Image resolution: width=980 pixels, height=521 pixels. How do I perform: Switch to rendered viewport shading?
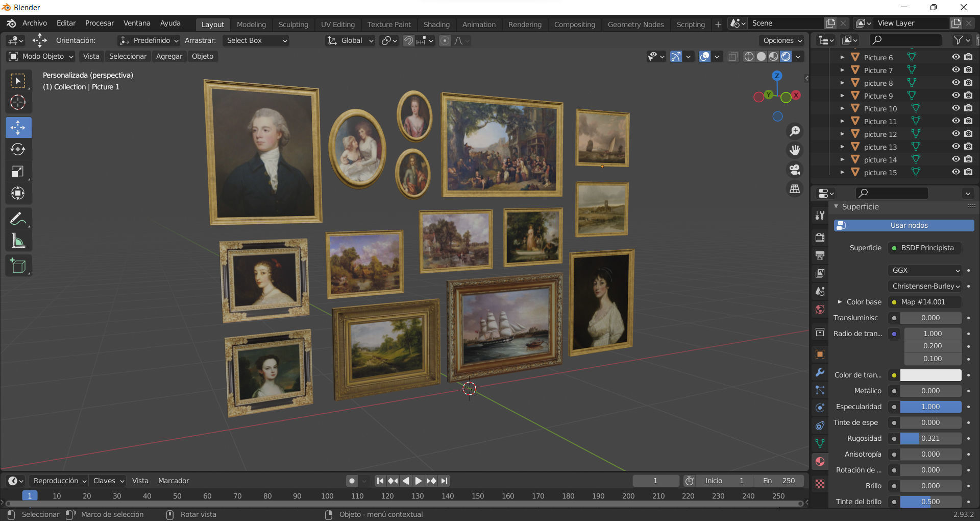tap(786, 57)
